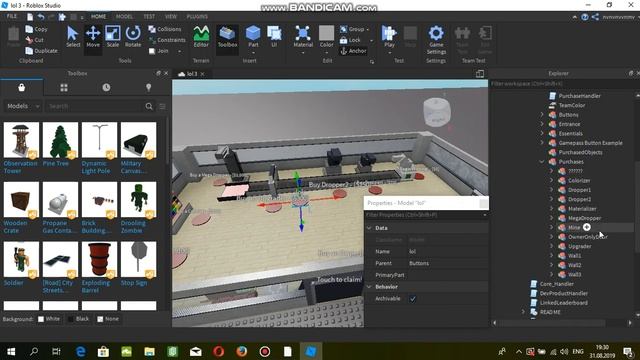Switch to the HOME ribbon tab

98,17
